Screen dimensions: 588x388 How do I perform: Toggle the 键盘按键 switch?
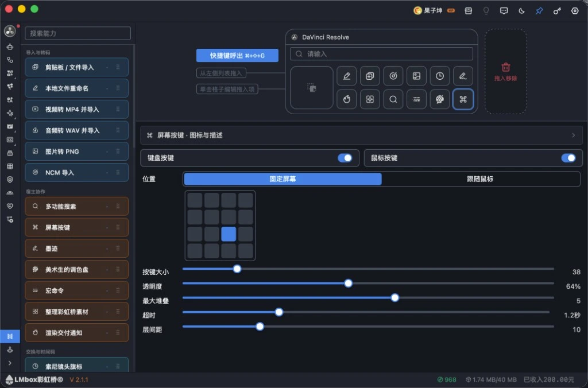point(345,158)
